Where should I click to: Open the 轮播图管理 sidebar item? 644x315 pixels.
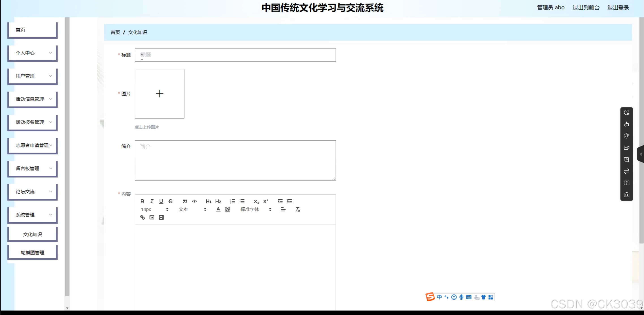pyautogui.click(x=32, y=253)
